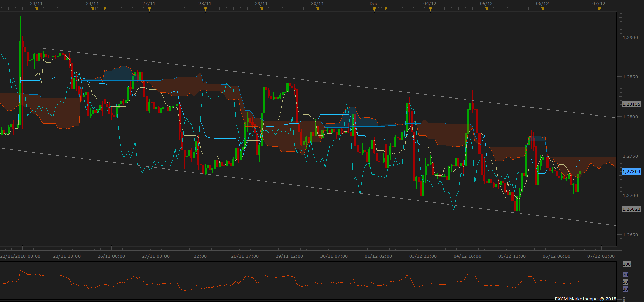Select the blue current price label 1,27304
Viewport: 644px width, 302px height.
click(631, 172)
